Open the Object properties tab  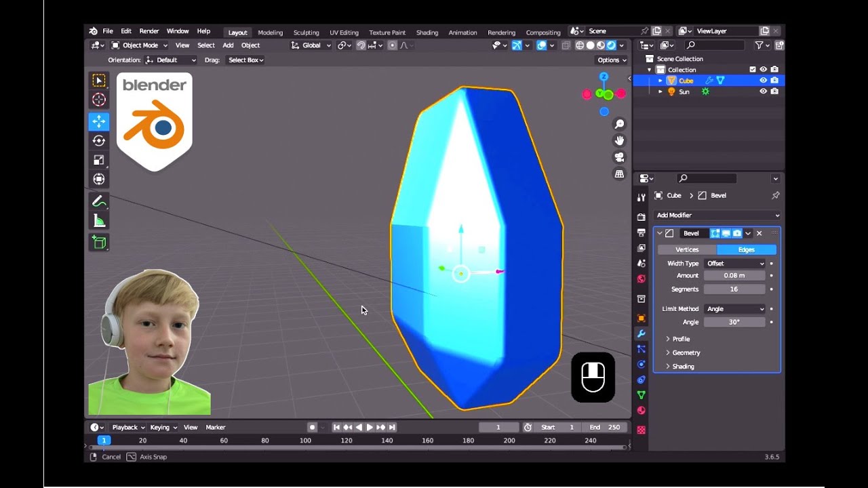pos(642,318)
